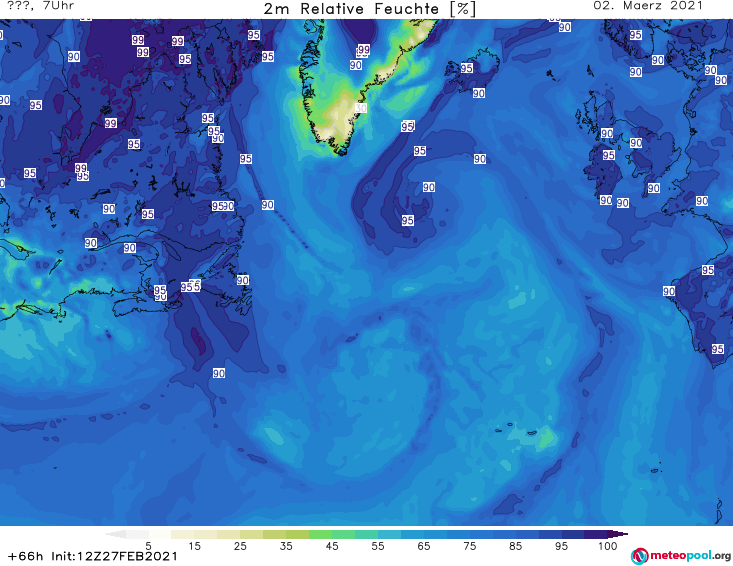The height and width of the screenshot is (566, 733).
Task: Click the pale grey arrow starting the color scale
Action: point(115,534)
